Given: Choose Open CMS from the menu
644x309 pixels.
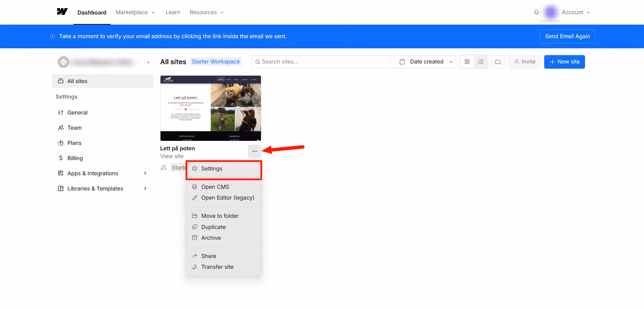Looking at the screenshot, I should click(x=224, y=187).
